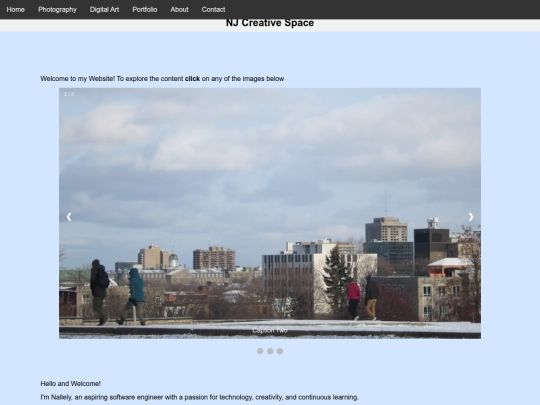Select the third slideshow dot
540x405 pixels.
[x=280, y=351]
